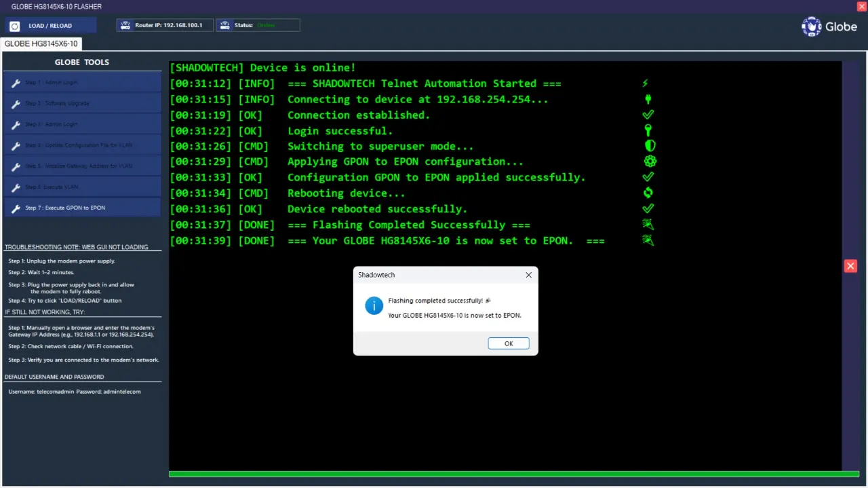868x488 pixels.
Task: Run Step 6 Execute VLAN
Action: tap(82, 187)
